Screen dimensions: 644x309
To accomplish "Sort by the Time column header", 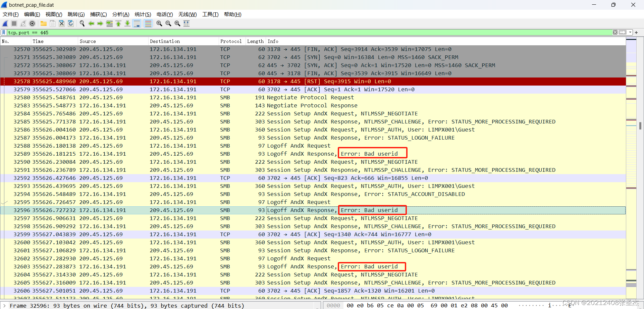I will click(x=54, y=41).
